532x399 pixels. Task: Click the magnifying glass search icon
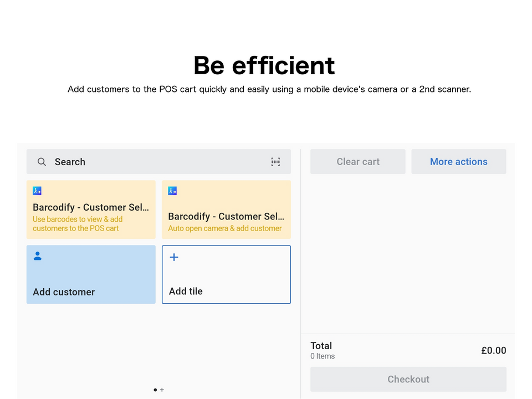coord(42,162)
